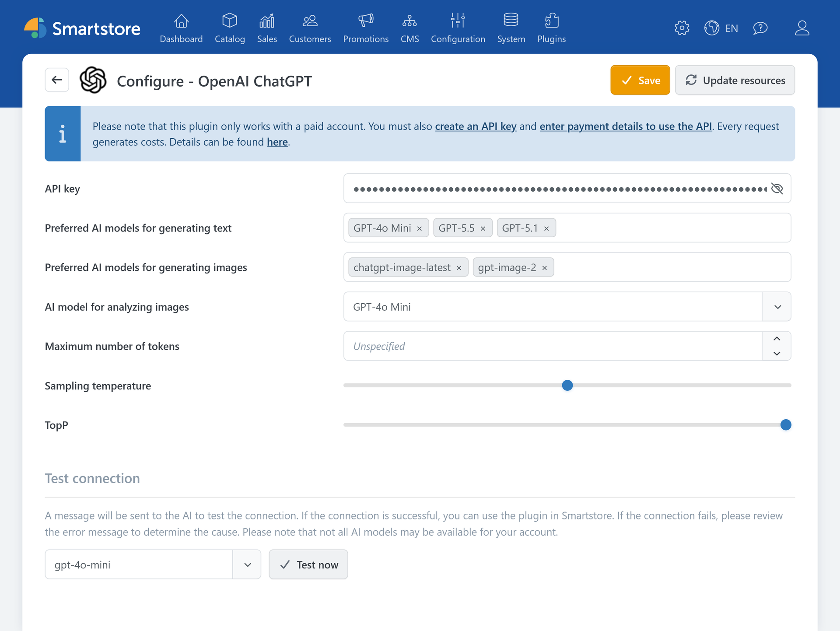Remove the gpt-image-2 tag
Screen dimensions: 840x631
[545, 268]
